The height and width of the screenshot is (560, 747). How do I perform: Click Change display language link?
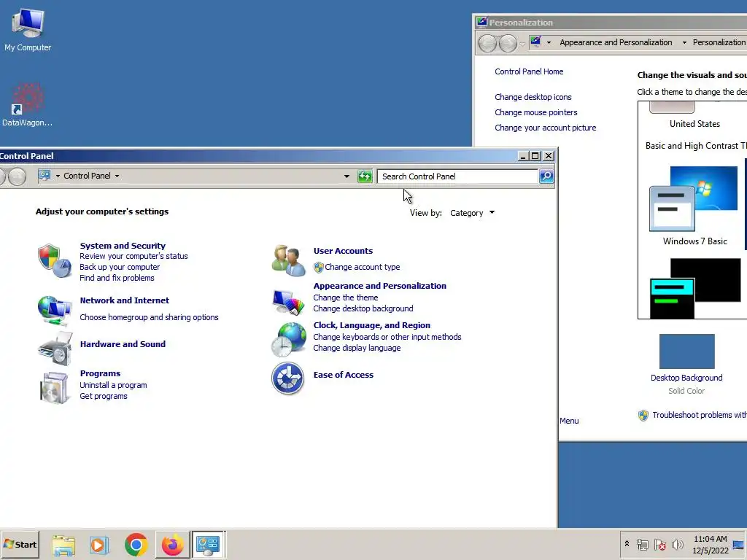pyautogui.click(x=357, y=348)
